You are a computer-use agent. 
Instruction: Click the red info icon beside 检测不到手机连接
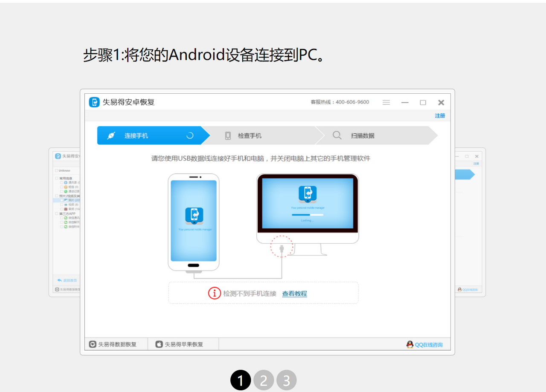tap(215, 293)
